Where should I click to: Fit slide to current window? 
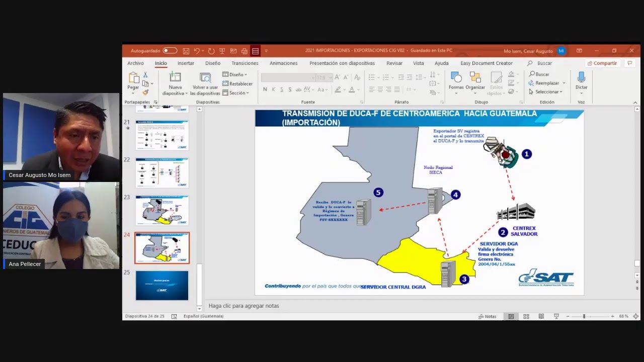[636, 316]
